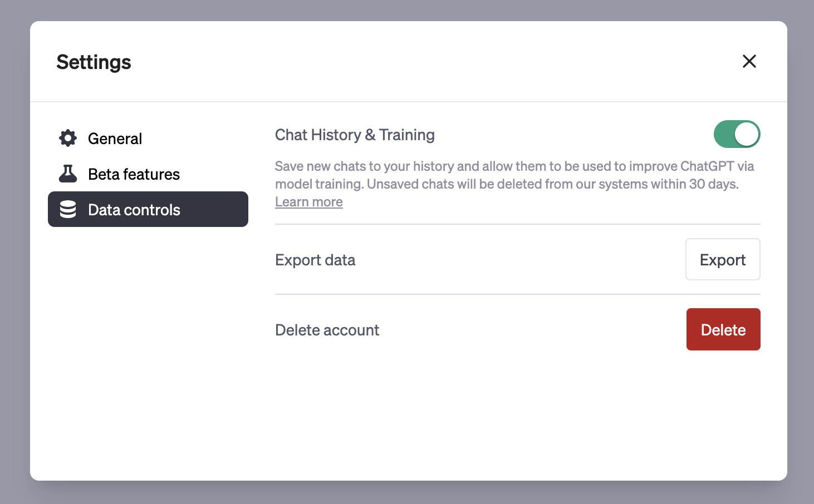Viewport: 814px width, 504px height.
Task: Click the 'Unsaved chats will be deleted' sentence
Action: coord(552,184)
